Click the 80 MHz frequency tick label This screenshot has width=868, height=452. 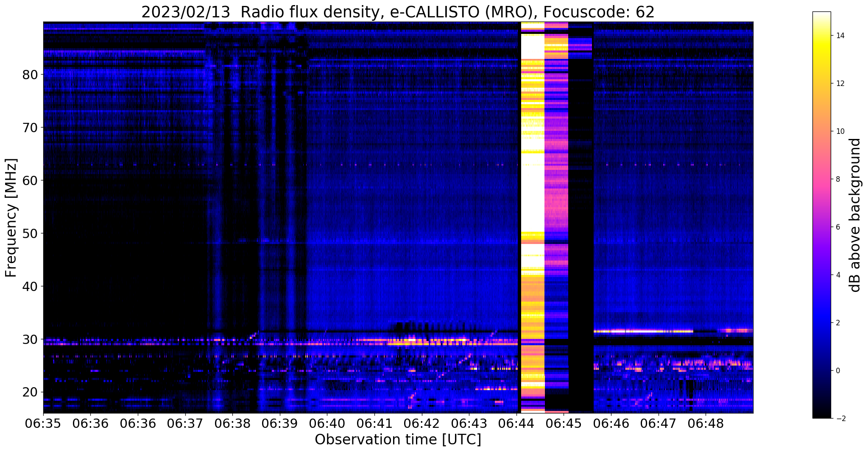click(x=30, y=75)
